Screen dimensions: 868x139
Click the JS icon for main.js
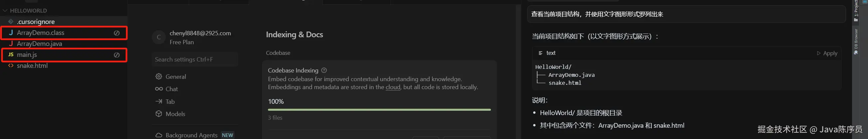[11, 55]
